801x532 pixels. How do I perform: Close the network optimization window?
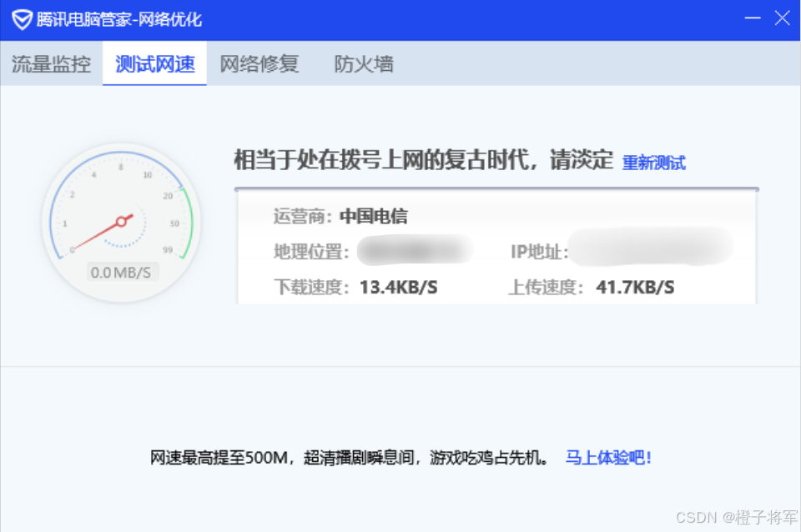click(x=782, y=18)
